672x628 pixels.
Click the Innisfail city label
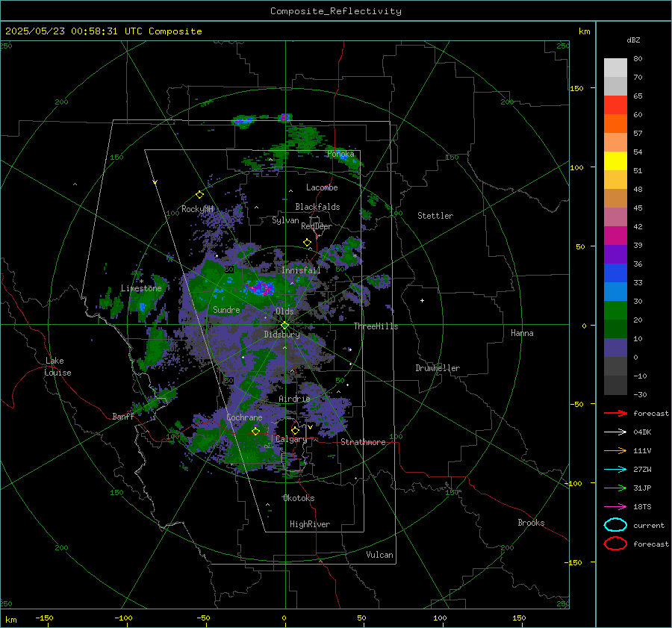[x=301, y=270]
